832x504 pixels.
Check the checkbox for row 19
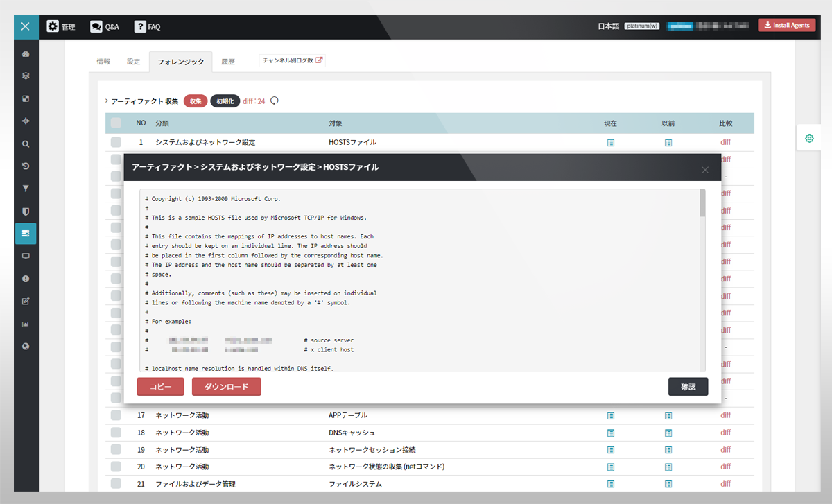coord(116,450)
